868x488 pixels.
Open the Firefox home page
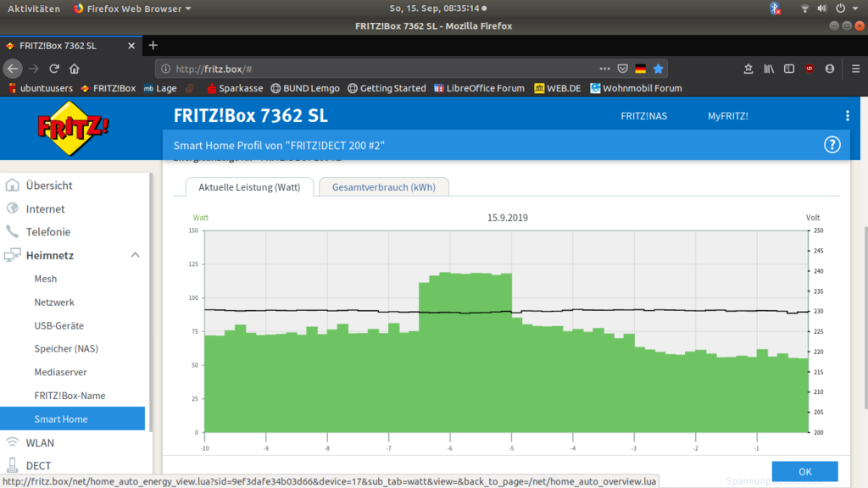pos(75,69)
